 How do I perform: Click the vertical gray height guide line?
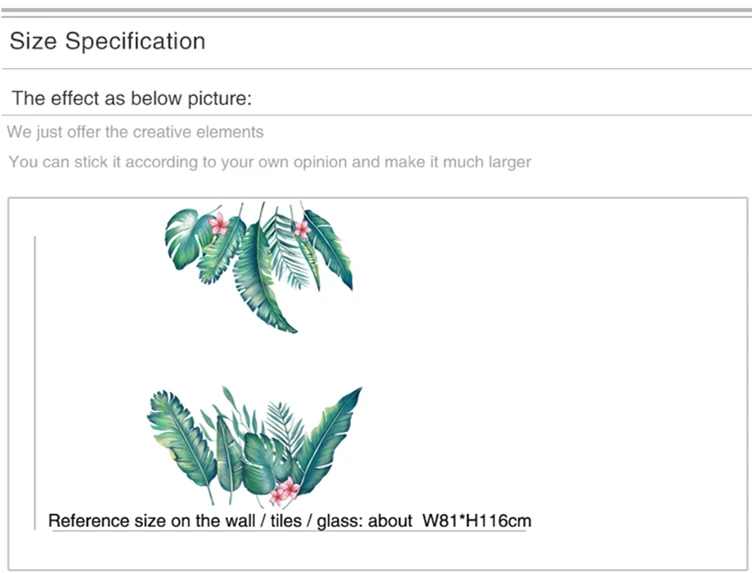pyautogui.click(x=35, y=383)
